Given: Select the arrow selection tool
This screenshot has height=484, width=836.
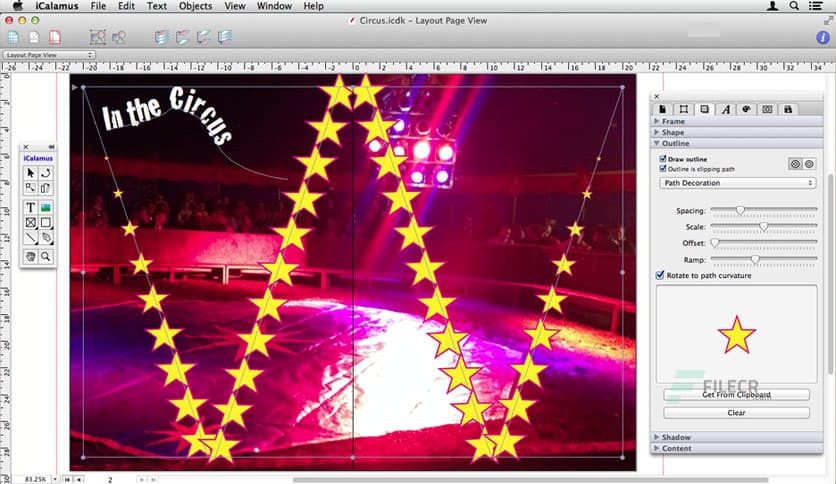Looking at the screenshot, I should point(31,173).
